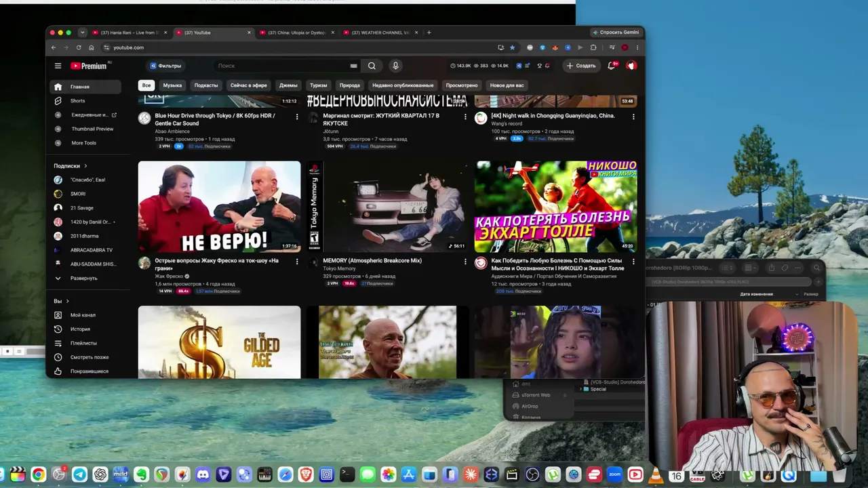Click the Спросить Gemini button

(616, 33)
